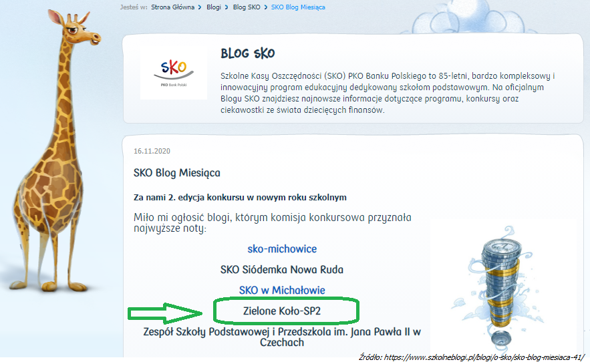The height and width of the screenshot is (364, 590).
Task: Open the SKO w Michałowie link
Action: tap(282, 291)
